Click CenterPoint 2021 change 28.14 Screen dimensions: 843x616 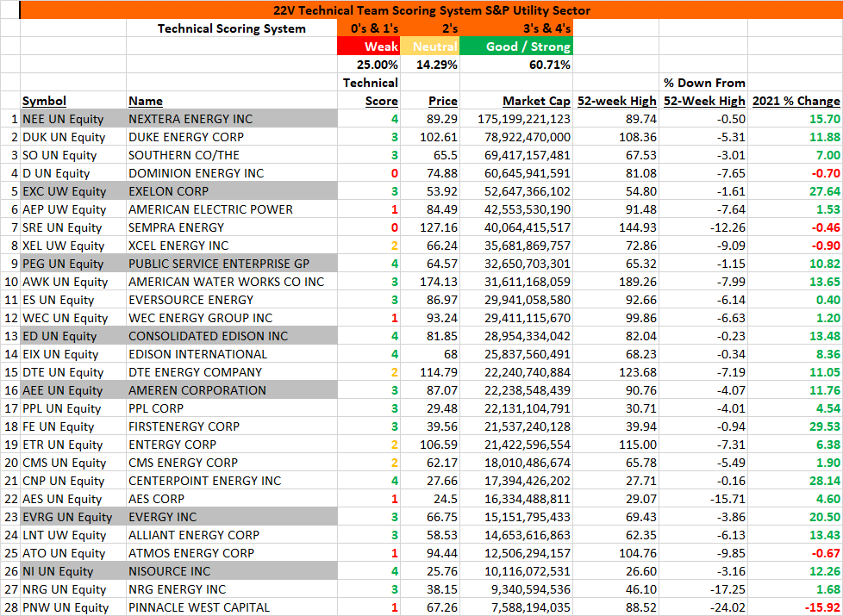coord(795,481)
